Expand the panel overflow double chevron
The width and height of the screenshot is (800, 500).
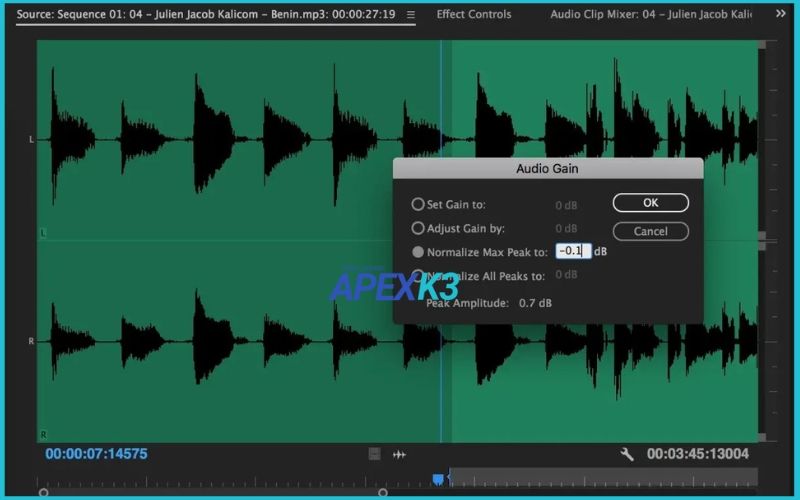[x=780, y=15]
